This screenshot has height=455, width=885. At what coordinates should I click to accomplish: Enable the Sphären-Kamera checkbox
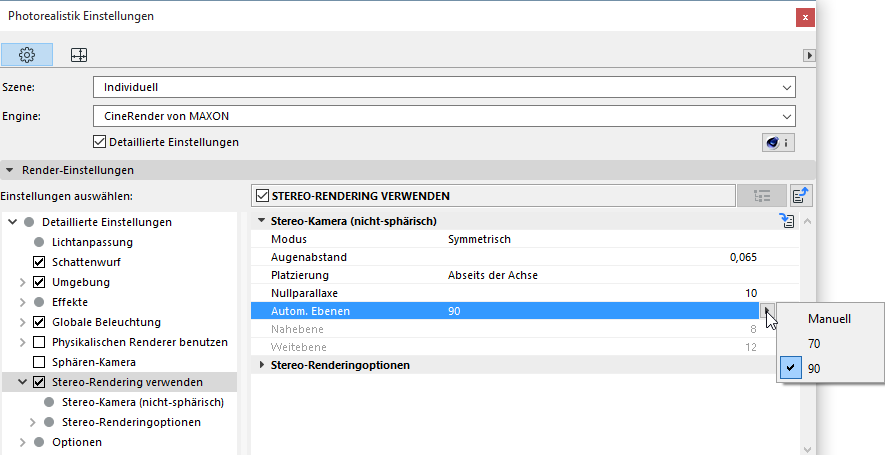pyautogui.click(x=39, y=362)
